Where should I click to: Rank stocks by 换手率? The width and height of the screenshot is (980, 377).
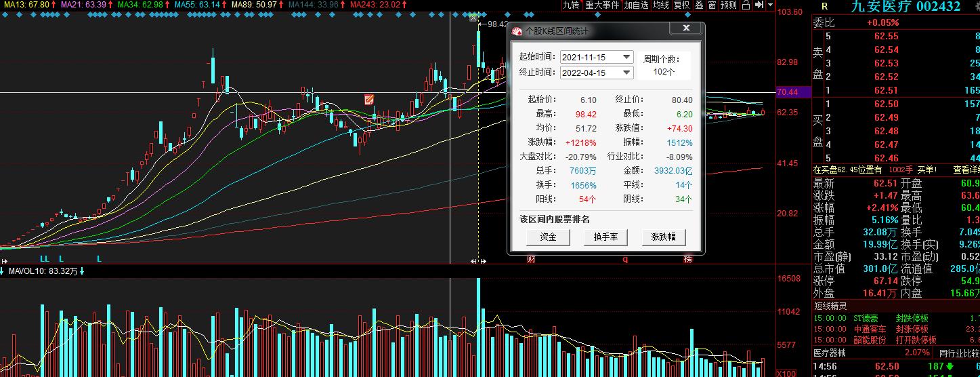click(605, 237)
